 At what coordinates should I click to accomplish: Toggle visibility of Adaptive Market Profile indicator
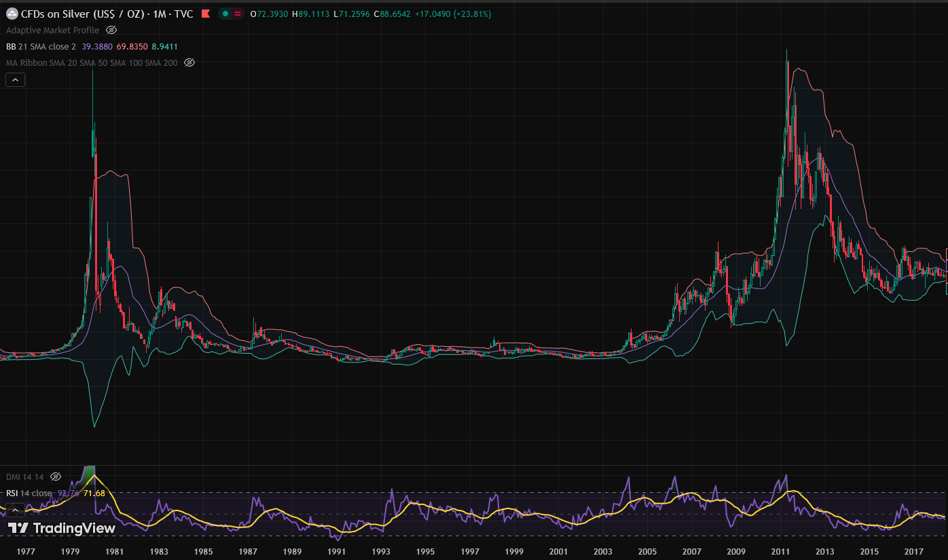(x=111, y=30)
